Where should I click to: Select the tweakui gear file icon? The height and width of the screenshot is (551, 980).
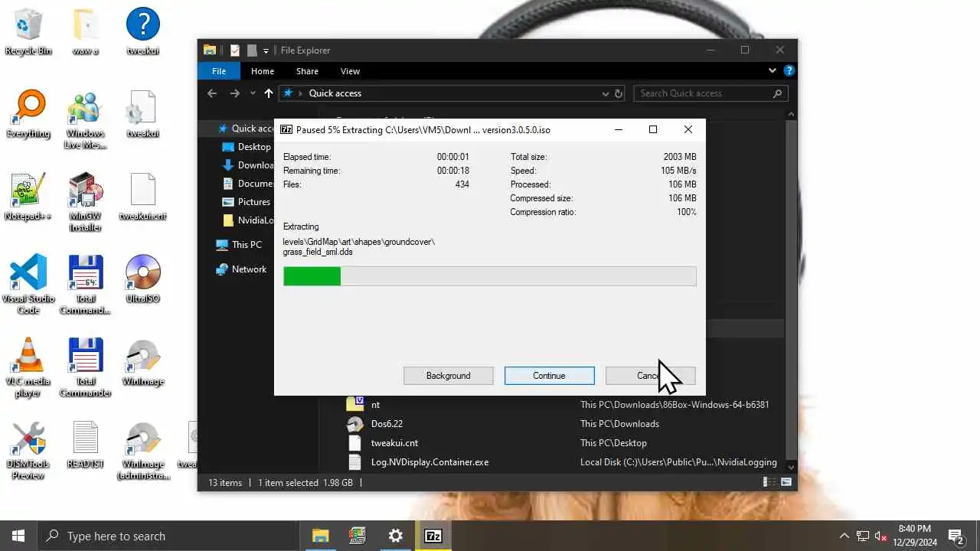click(x=143, y=114)
